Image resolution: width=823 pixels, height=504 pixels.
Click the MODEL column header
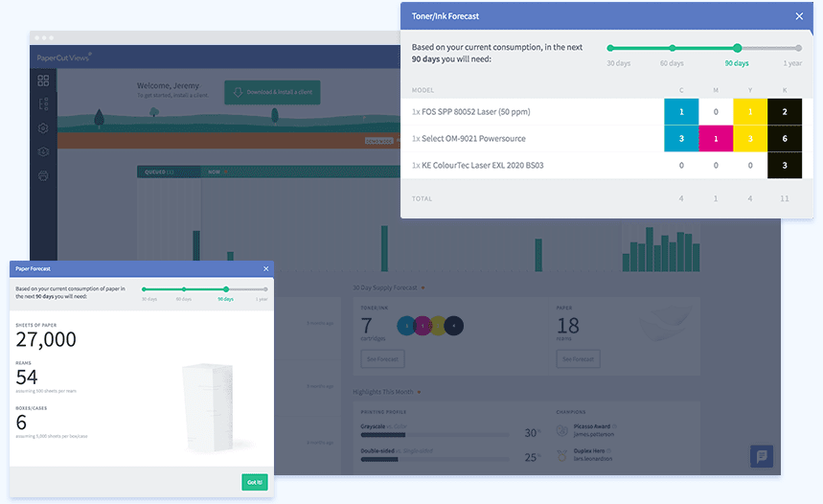pyautogui.click(x=423, y=90)
